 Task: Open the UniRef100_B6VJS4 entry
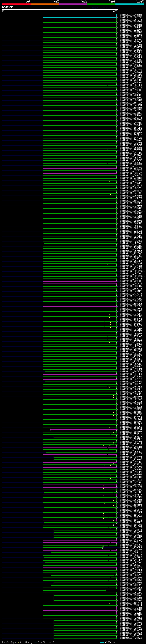[x=131, y=289]
